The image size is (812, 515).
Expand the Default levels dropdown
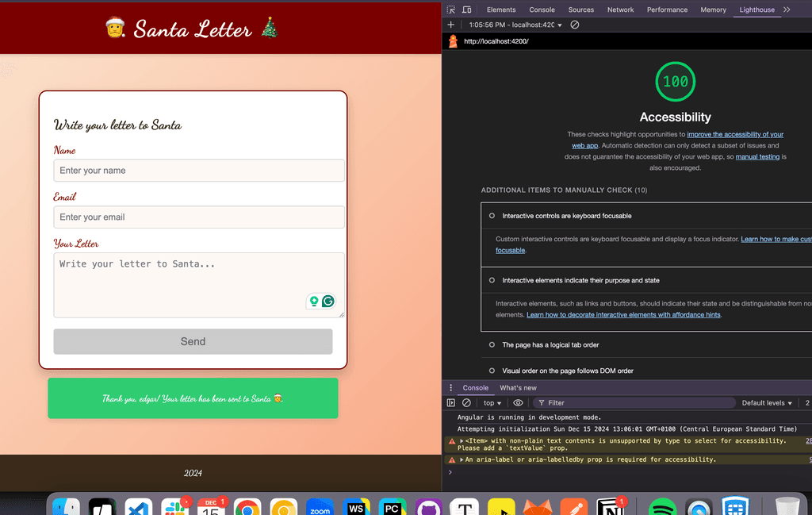767,403
